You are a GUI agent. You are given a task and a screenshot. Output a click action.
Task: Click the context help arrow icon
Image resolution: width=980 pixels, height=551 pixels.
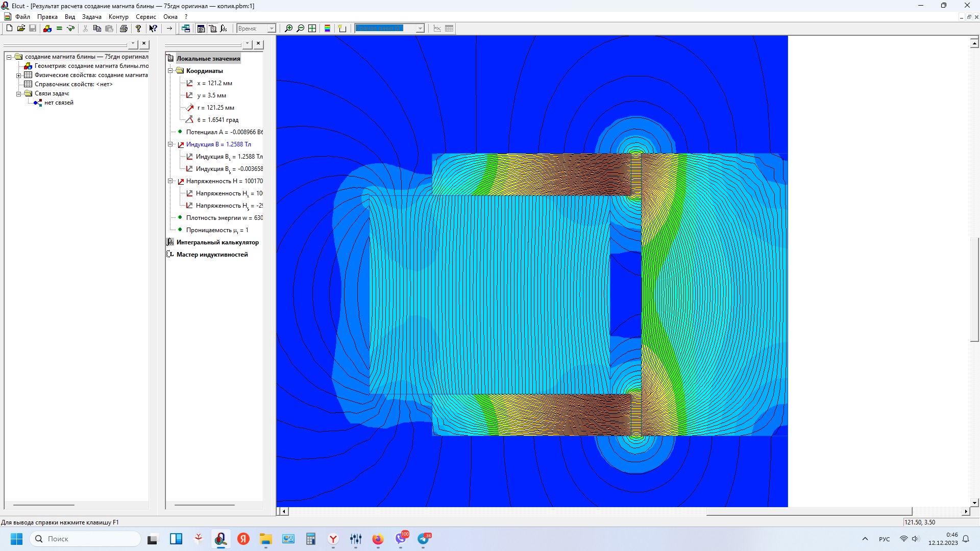[153, 29]
